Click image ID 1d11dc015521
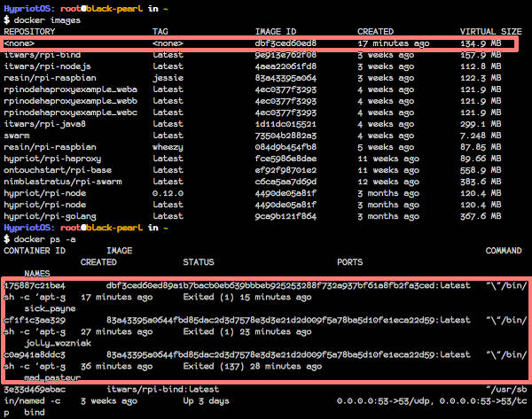 pyautogui.click(x=286, y=124)
